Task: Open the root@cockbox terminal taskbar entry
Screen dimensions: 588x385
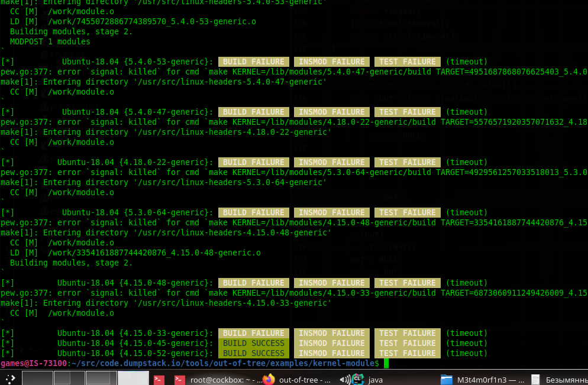Action: click(219, 379)
